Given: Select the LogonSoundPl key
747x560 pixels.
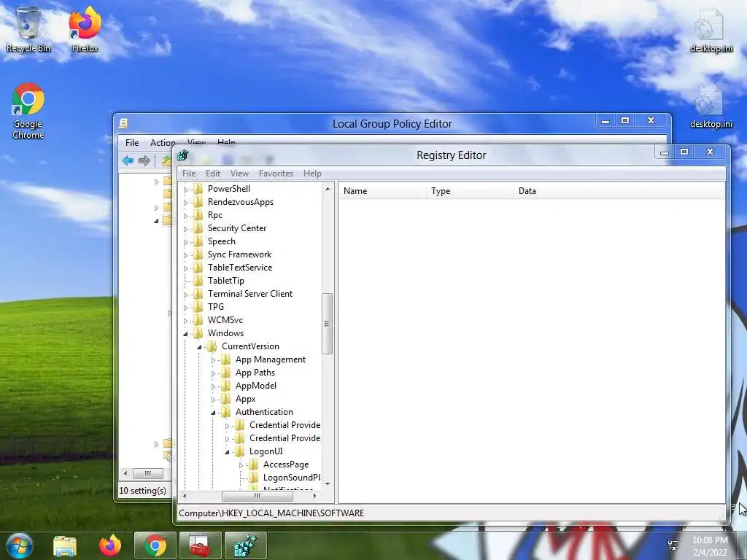Looking at the screenshot, I should 292,478.
